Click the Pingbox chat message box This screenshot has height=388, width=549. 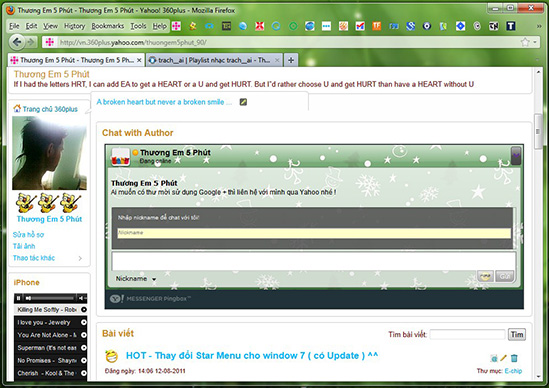pos(314,261)
